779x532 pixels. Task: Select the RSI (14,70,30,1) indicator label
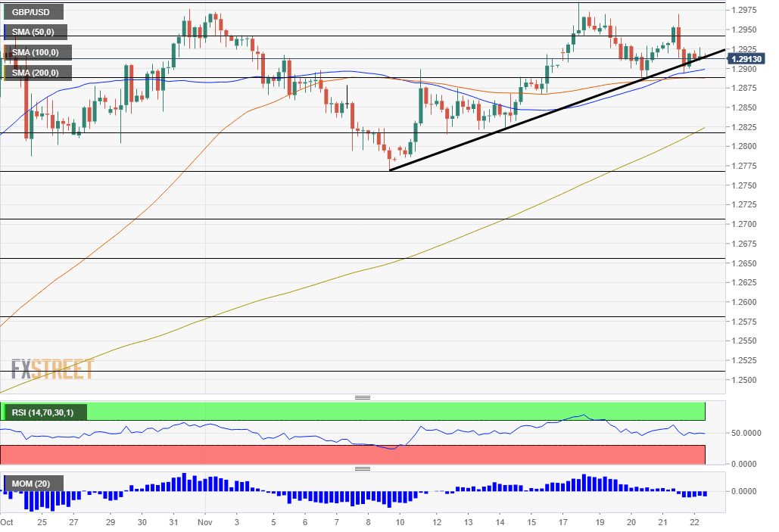(44, 412)
